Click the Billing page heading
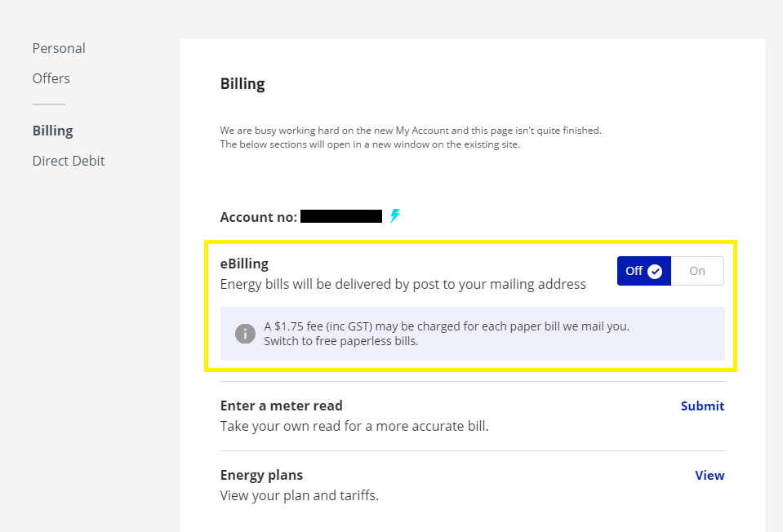Viewport: 783px width, 532px height. [x=242, y=84]
